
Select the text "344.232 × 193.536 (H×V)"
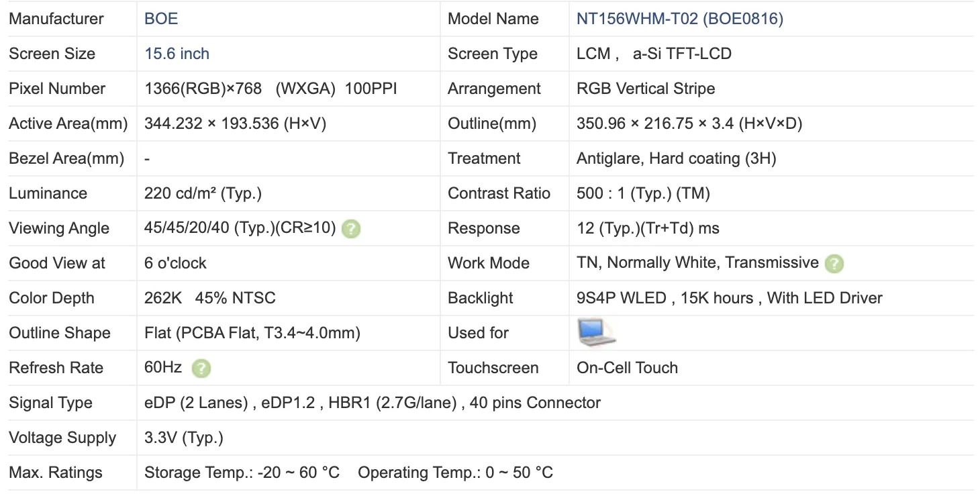point(235,123)
